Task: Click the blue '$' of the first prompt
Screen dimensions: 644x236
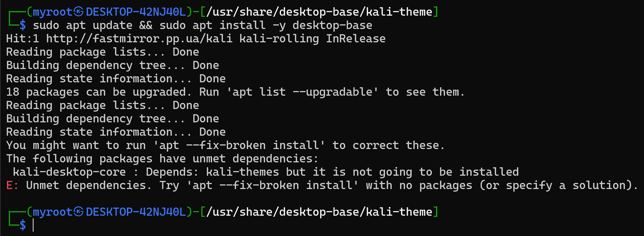Action: (23, 25)
